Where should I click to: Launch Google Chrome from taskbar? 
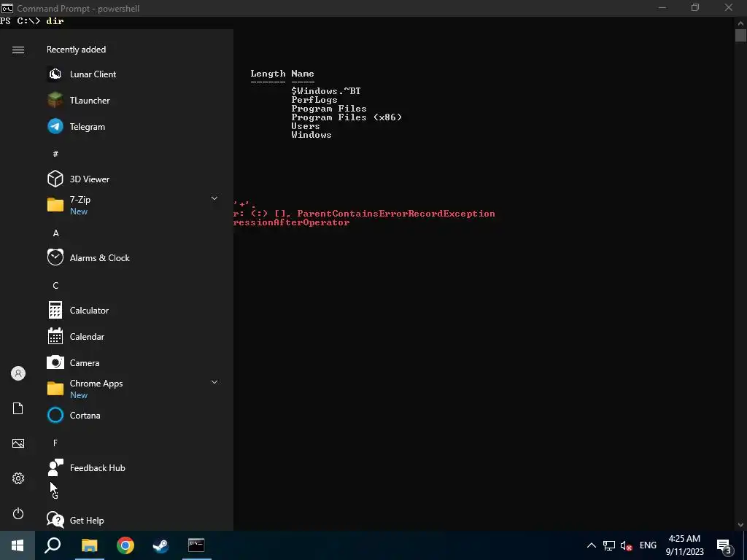125,545
